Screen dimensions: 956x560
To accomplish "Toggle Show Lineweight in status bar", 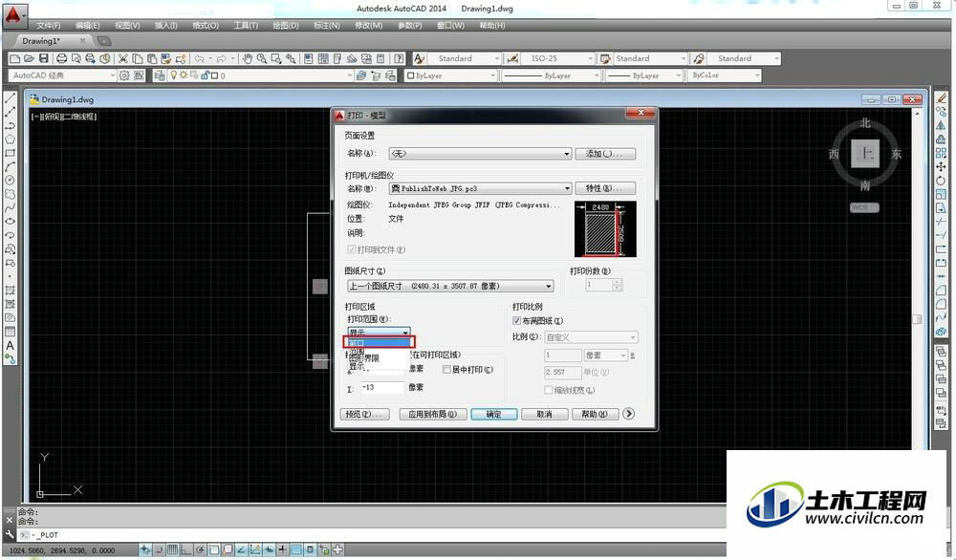I will 282,549.
